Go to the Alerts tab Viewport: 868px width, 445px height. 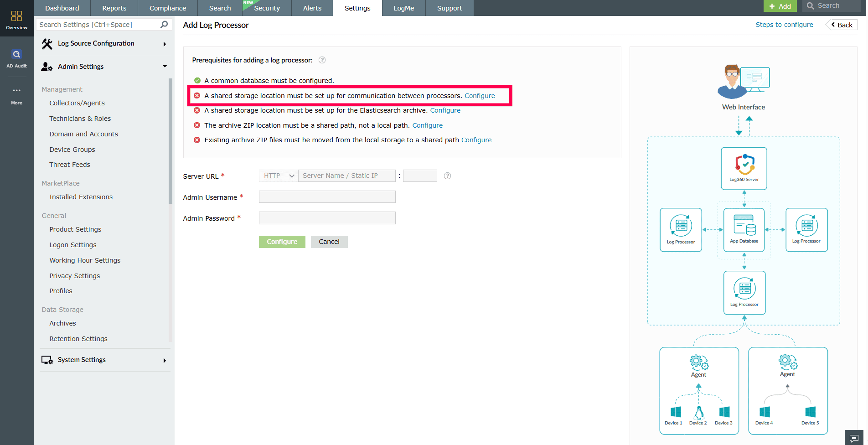[x=312, y=8]
